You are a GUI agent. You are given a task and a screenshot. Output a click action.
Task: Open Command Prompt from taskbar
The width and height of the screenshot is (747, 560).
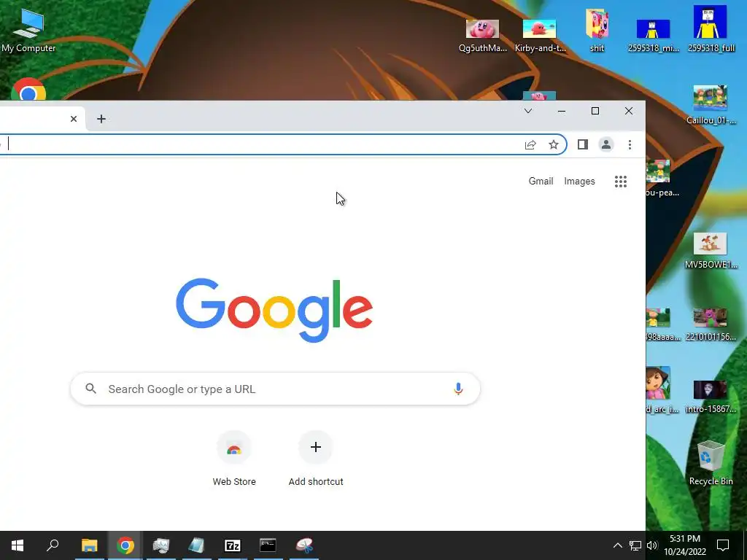[x=268, y=545]
